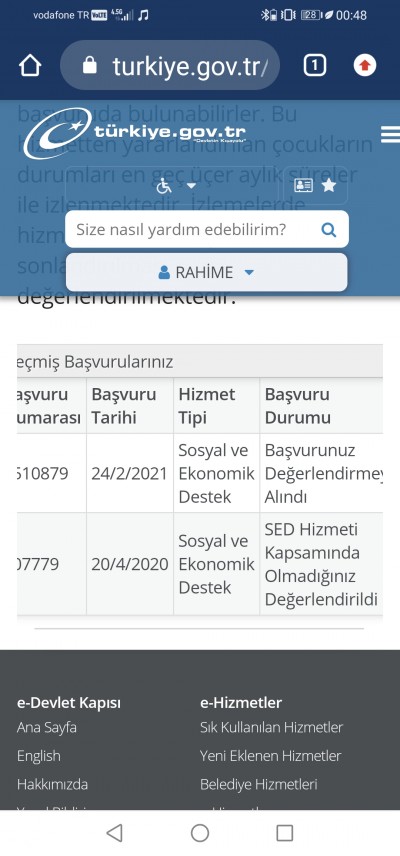Open the Ana Sayfa footer link

pyautogui.click(x=47, y=727)
